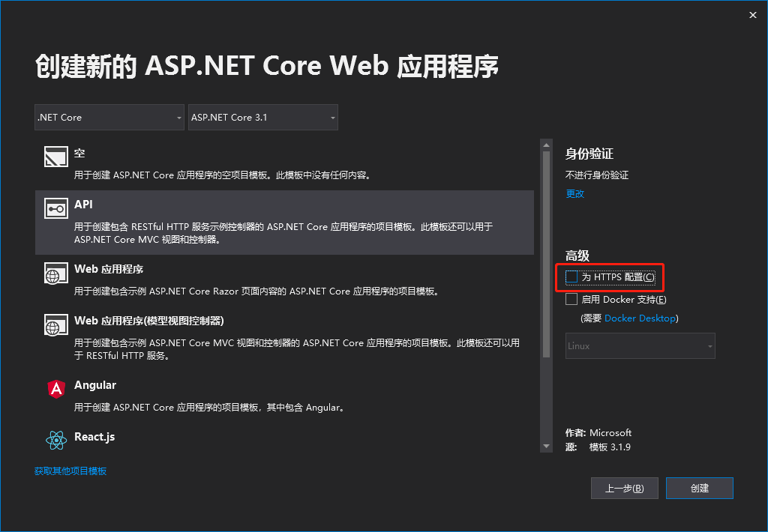The image size is (768, 532).
Task: Click the empty (空) template icon
Action: click(56, 157)
